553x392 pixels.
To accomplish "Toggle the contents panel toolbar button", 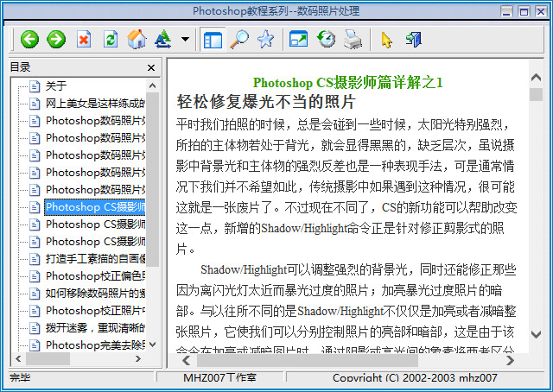I will click(x=212, y=39).
